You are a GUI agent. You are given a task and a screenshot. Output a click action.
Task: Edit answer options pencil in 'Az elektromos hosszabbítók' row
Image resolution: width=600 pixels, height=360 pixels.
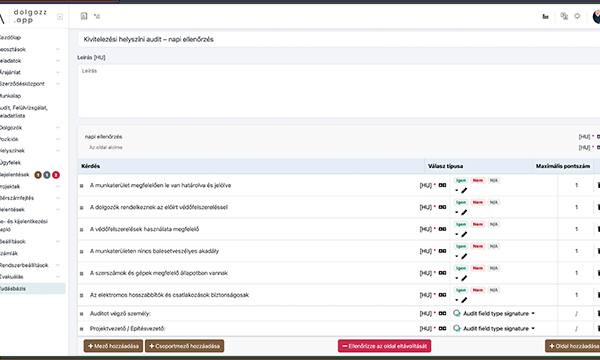464,300
